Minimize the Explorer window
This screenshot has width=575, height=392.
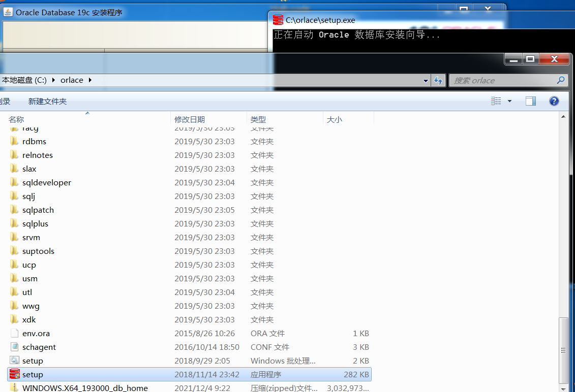click(x=513, y=59)
